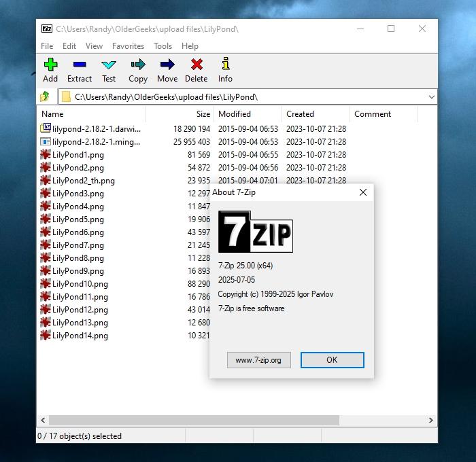This screenshot has height=462, width=476.
Task: Run the Test archive tool
Action: (109, 65)
